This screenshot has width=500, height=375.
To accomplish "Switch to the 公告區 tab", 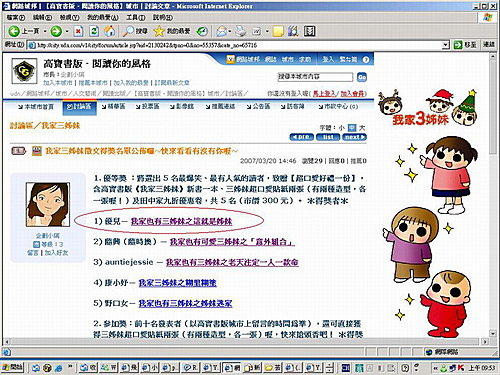I will pyautogui.click(x=258, y=107).
